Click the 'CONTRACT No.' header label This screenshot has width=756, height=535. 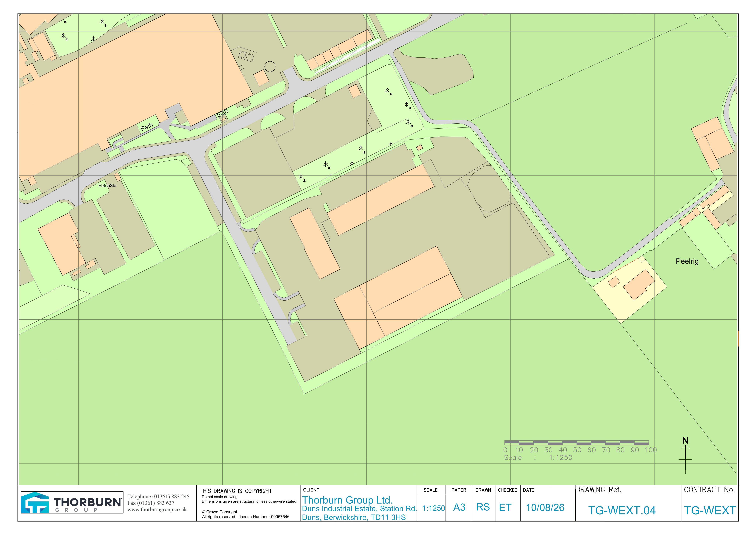[x=709, y=490]
